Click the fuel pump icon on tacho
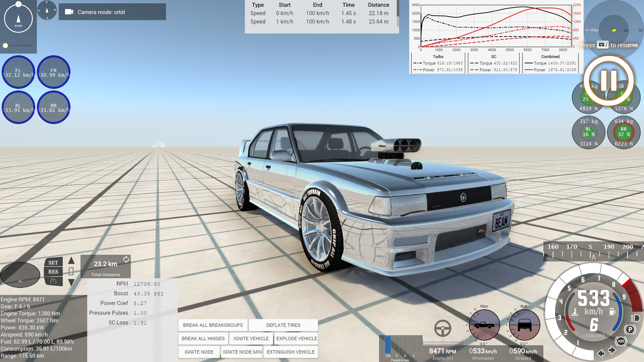Viewport: 644px width, 362px height. point(612,311)
